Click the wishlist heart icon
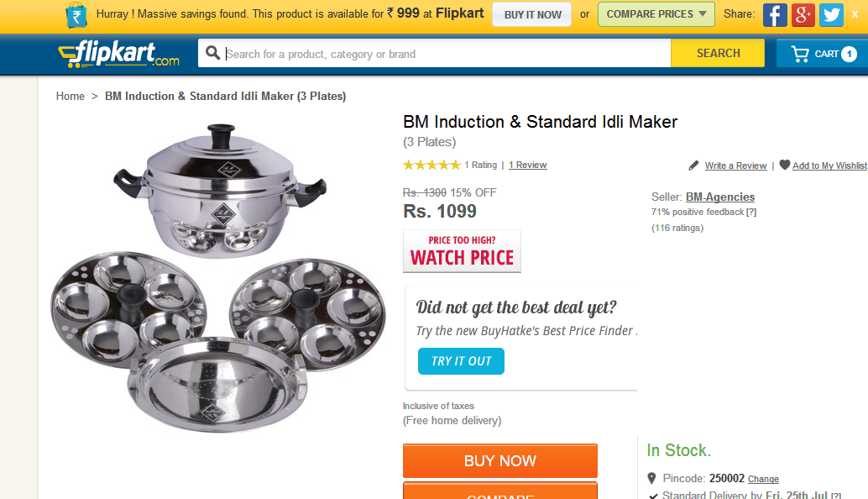Viewport: 868px width, 499px height. pos(784,165)
